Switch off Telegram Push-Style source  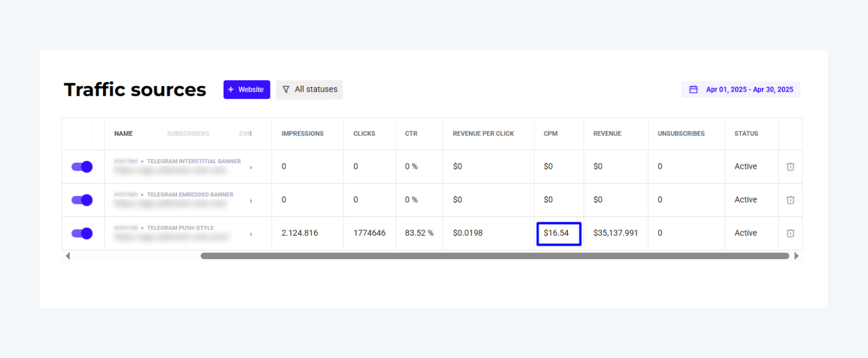click(x=82, y=233)
